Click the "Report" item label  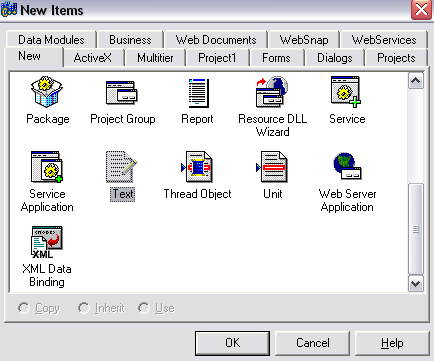coord(197,119)
